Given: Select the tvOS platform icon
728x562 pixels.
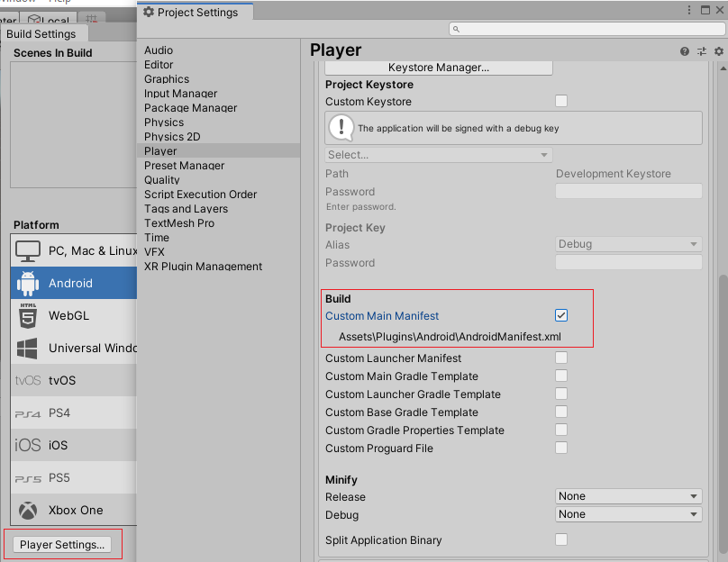Looking at the screenshot, I should (x=28, y=381).
